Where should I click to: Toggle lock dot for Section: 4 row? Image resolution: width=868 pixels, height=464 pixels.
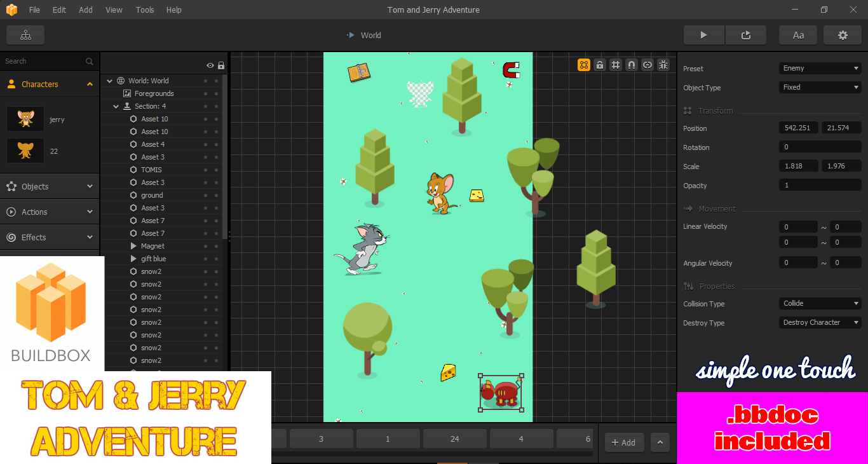point(216,106)
